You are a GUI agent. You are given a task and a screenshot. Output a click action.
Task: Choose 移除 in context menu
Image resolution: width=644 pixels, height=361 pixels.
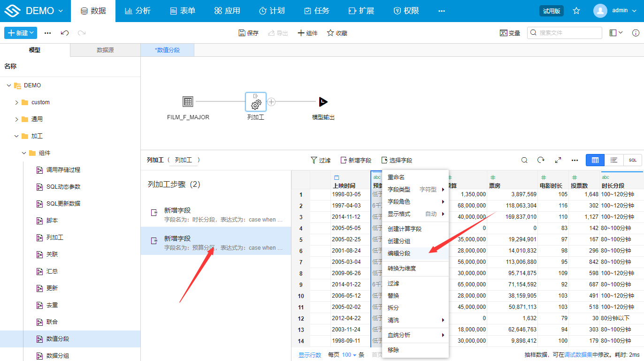click(415, 350)
